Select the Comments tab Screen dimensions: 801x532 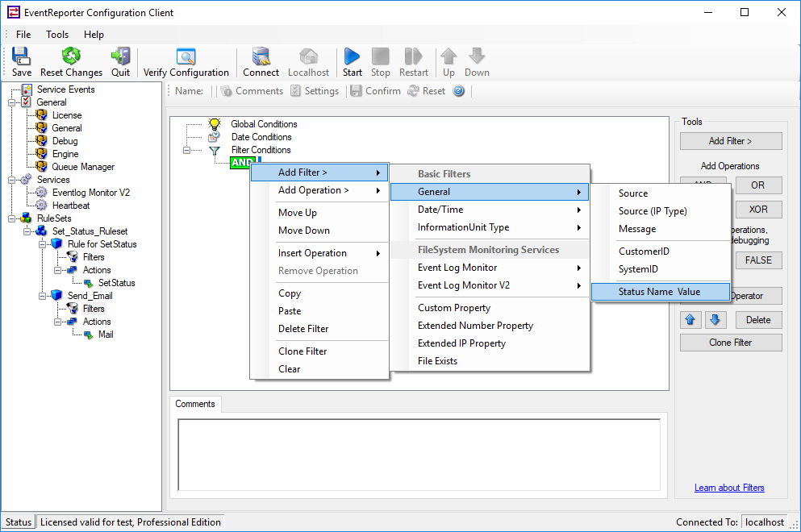[195, 404]
